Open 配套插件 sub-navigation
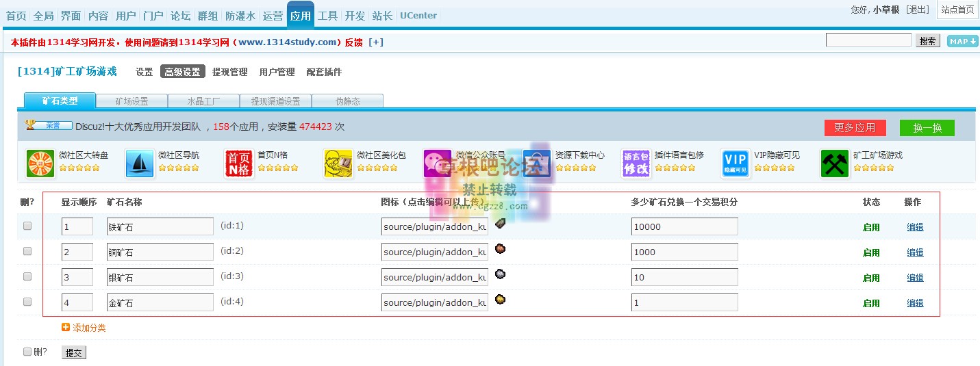The image size is (980, 366). pos(324,72)
